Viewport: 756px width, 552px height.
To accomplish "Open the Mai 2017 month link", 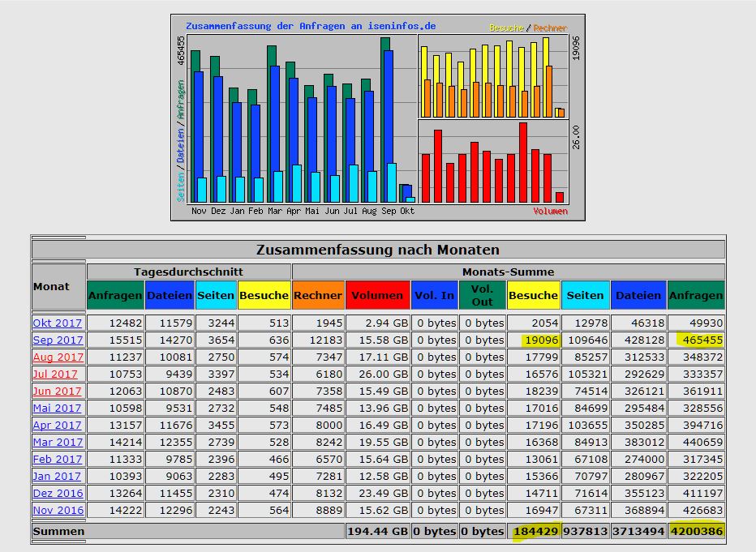I will coord(58,409).
